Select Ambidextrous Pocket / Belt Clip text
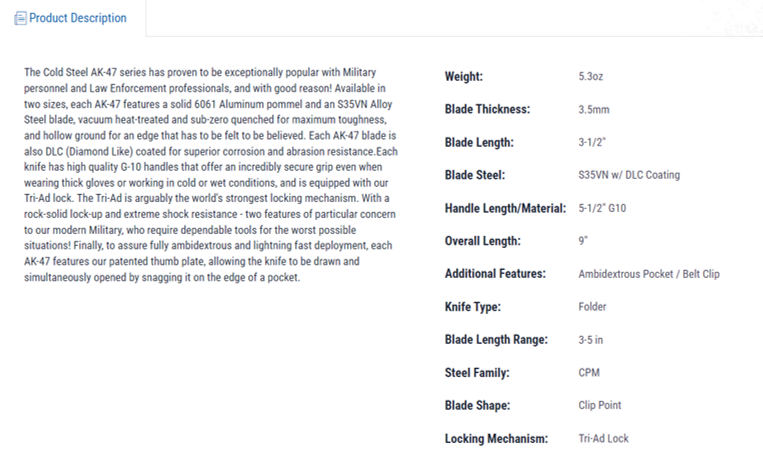The width and height of the screenshot is (763, 457). 649,274
